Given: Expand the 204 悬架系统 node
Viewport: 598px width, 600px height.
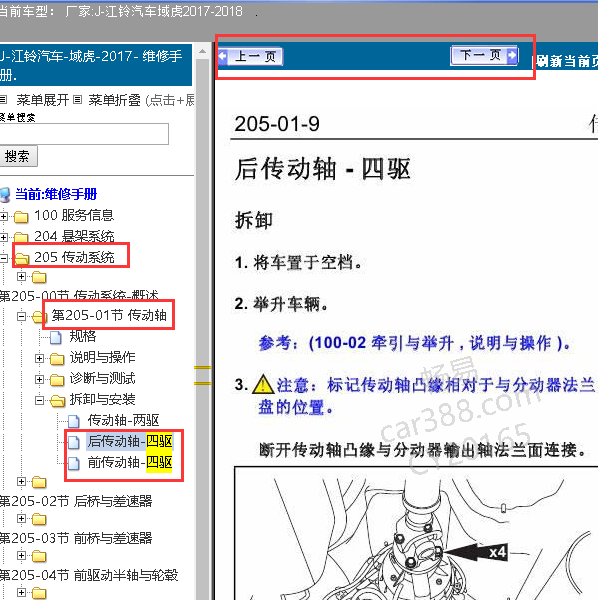Looking at the screenshot, I should [x=4, y=237].
